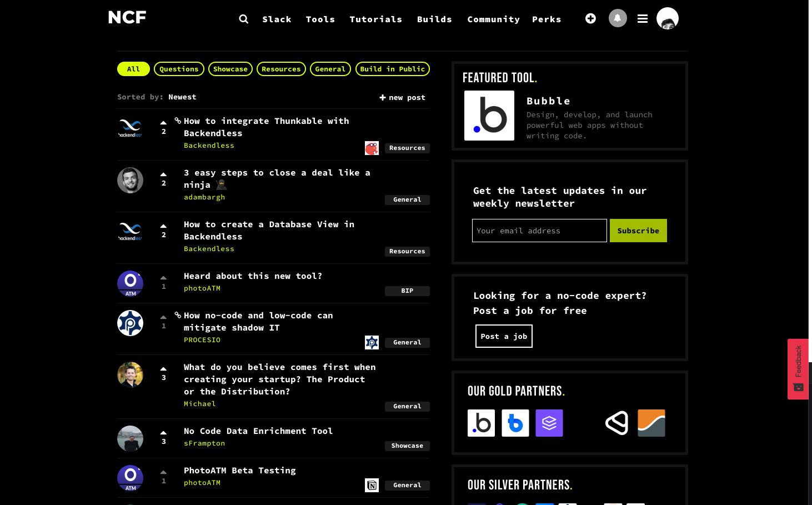Image resolution: width=812 pixels, height=505 pixels.
Task: Filter posts by General
Action: [x=330, y=69]
